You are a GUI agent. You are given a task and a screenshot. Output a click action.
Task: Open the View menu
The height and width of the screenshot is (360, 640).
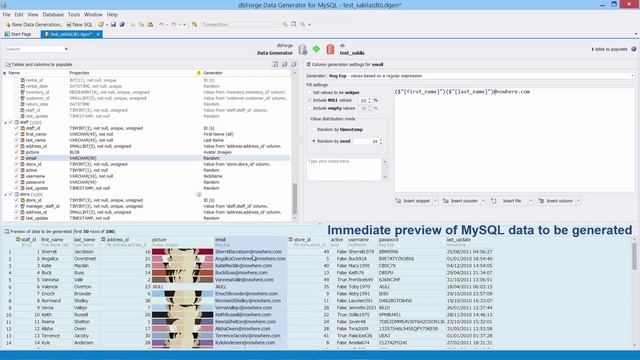(33, 14)
